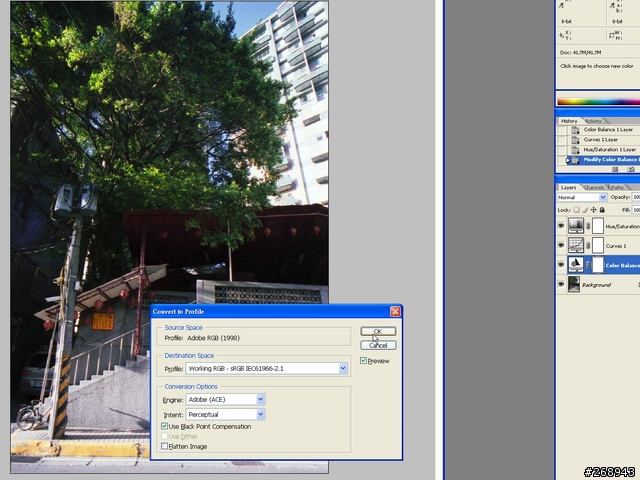Select the Color Balance layer mask thumbnail

tap(598, 265)
